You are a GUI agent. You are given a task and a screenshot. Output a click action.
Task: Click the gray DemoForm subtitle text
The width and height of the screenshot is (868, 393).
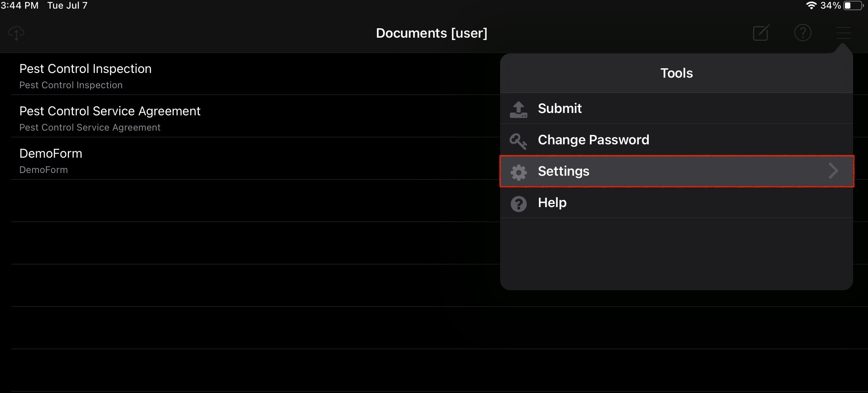[x=44, y=170]
